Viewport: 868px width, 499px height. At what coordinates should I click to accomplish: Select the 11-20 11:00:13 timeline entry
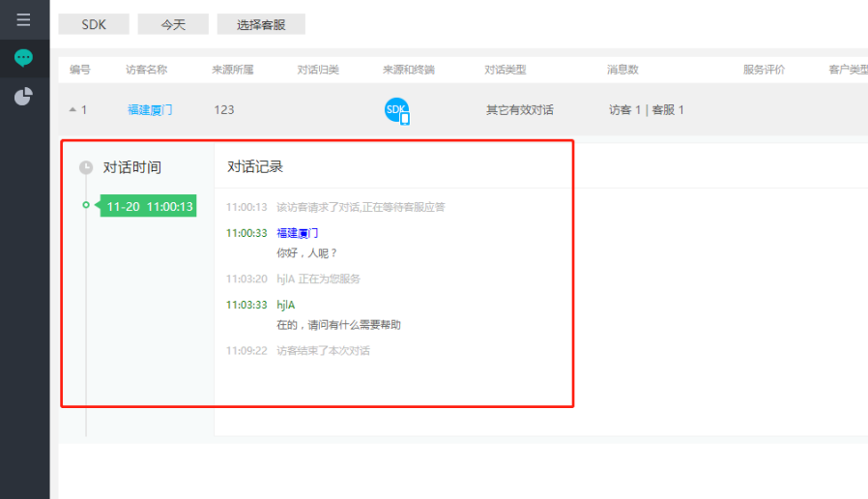(x=149, y=206)
